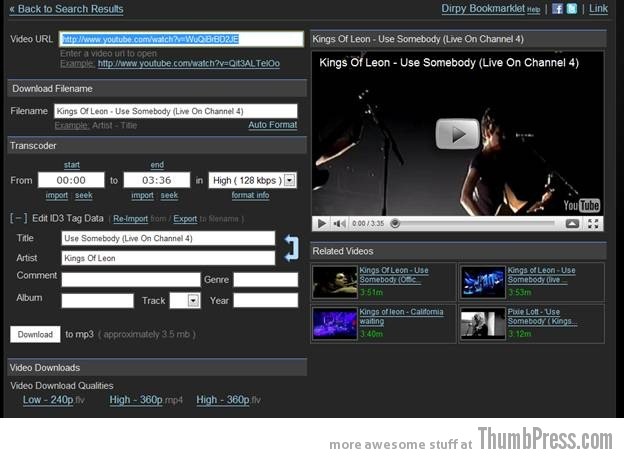Click the Genre input field
This screenshot has width=624, height=458.
click(x=265, y=279)
